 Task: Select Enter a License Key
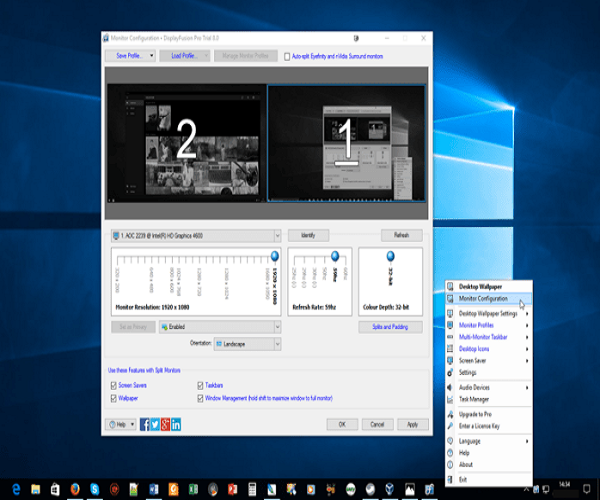pos(479,426)
